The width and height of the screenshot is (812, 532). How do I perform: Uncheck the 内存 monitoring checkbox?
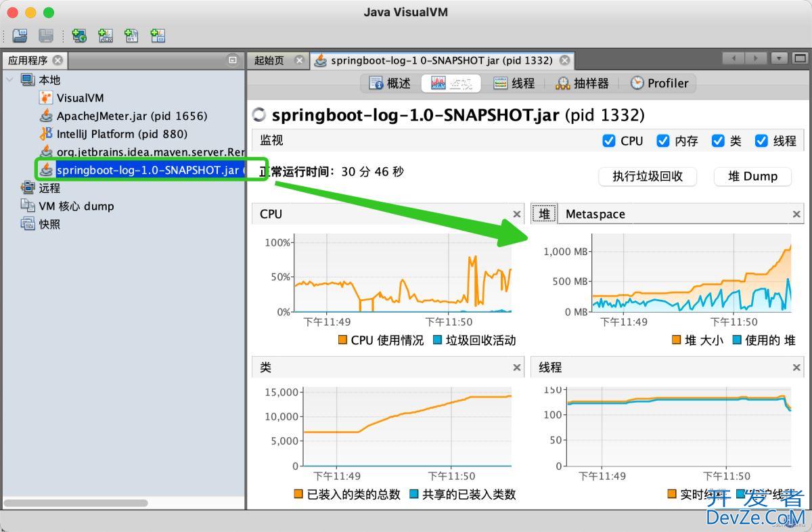click(663, 141)
